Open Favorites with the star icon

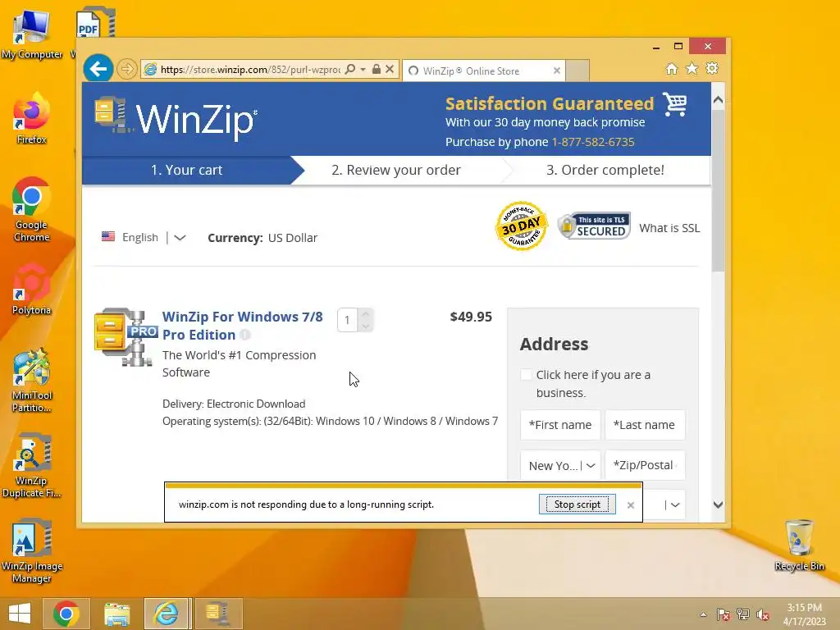692,69
